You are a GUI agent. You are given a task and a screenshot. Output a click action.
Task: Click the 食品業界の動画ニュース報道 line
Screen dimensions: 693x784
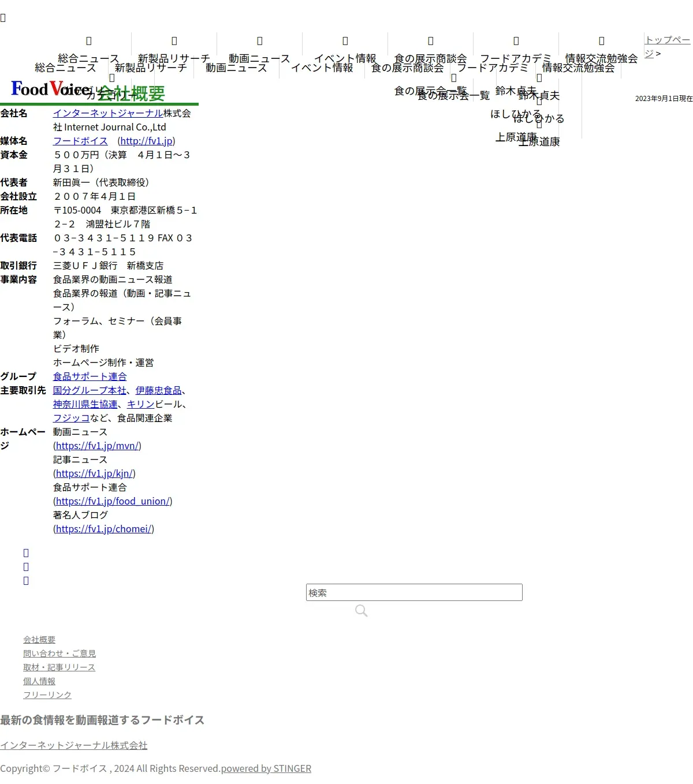click(x=113, y=279)
